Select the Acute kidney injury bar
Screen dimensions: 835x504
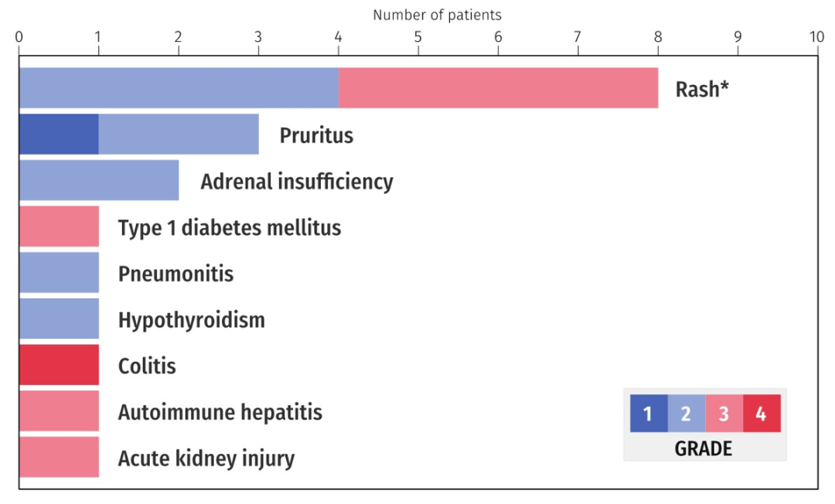pos(59,457)
